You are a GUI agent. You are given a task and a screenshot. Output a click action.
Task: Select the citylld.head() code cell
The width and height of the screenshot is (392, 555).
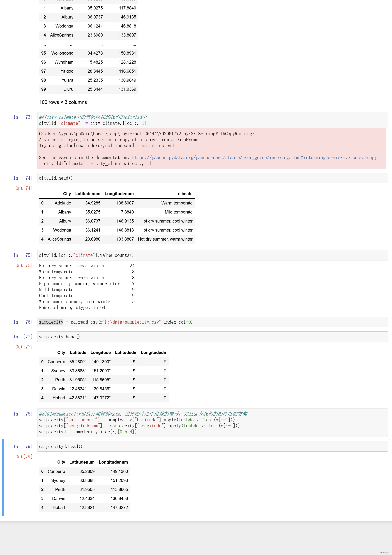point(212,178)
